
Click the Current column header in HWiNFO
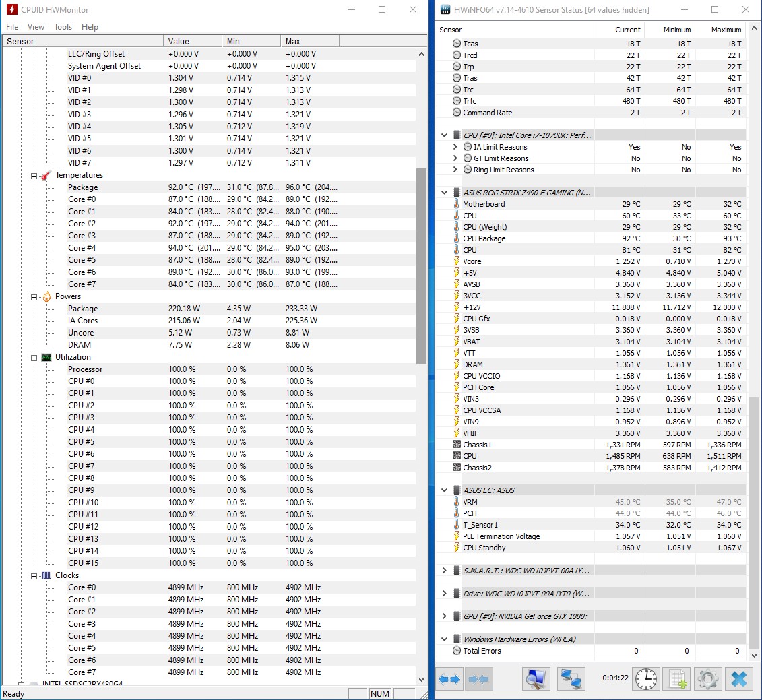click(x=619, y=30)
